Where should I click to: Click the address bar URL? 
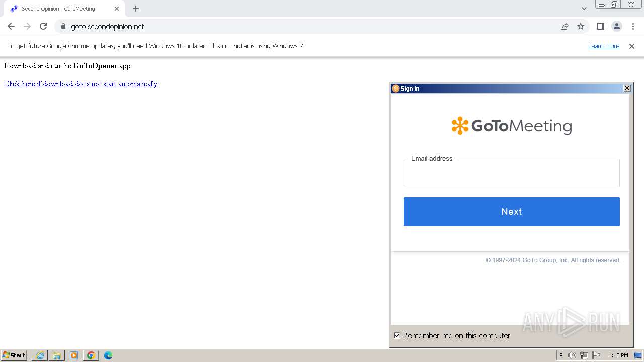click(108, 27)
